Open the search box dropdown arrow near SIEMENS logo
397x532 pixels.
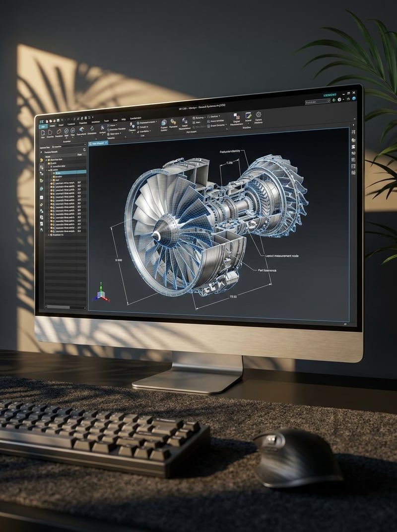pos(329,100)
